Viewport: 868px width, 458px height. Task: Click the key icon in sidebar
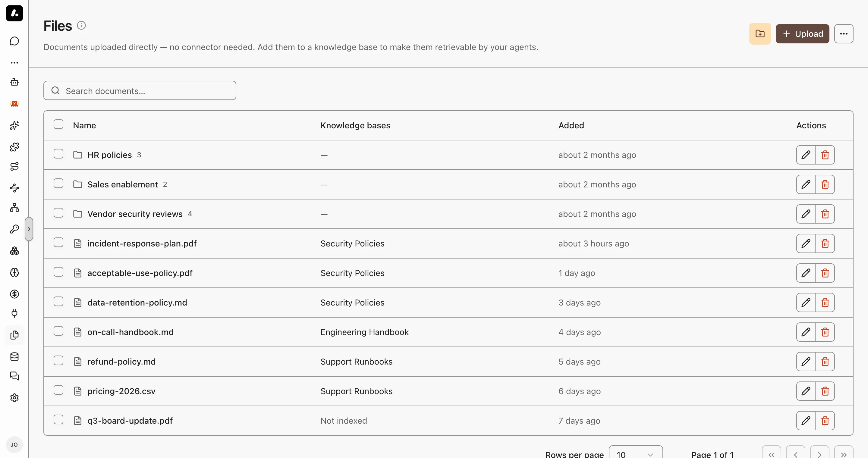click(14, 229)
